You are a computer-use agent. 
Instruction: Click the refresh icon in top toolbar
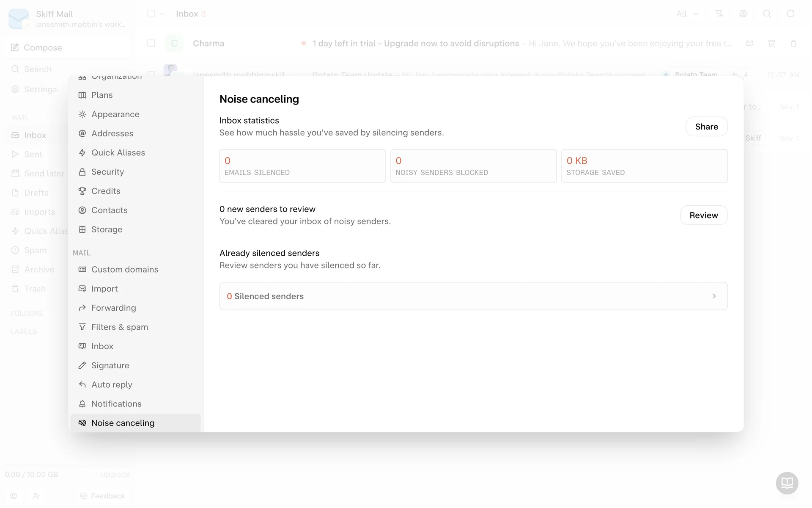790,14
